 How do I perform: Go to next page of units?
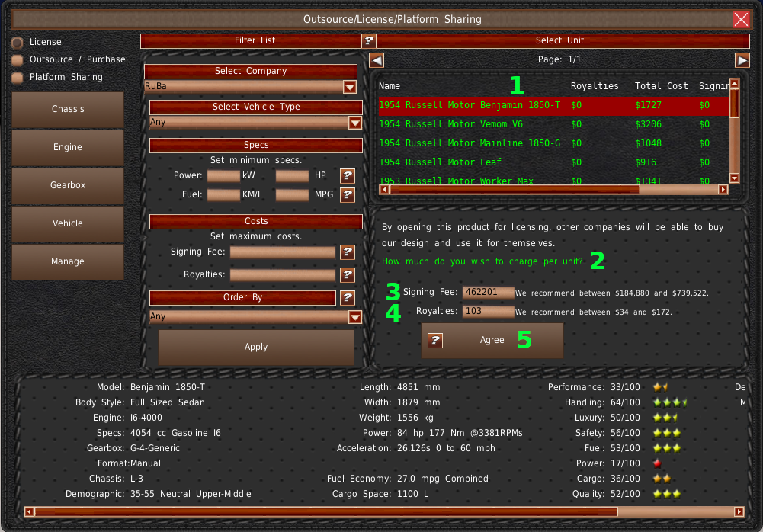742,60
